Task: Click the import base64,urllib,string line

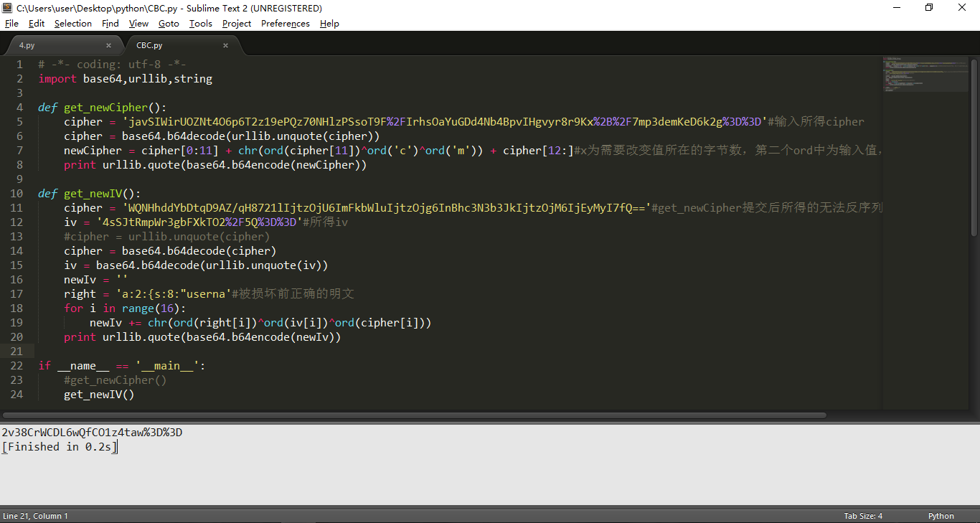Action: [126, 79]
